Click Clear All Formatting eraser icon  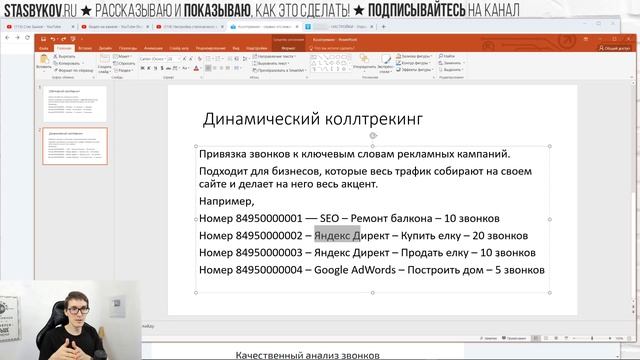click(x=200, y=59)
